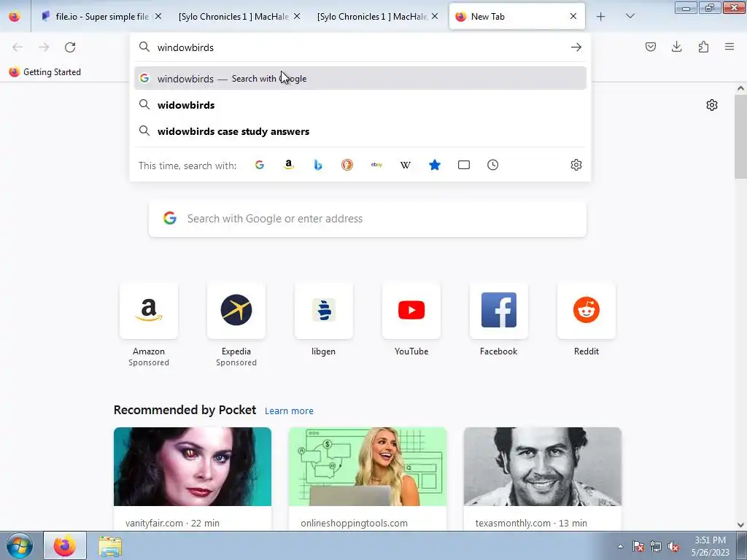
Task: Open the texasmonthly.com story thumbnail
Action: [x=542, y=467]
